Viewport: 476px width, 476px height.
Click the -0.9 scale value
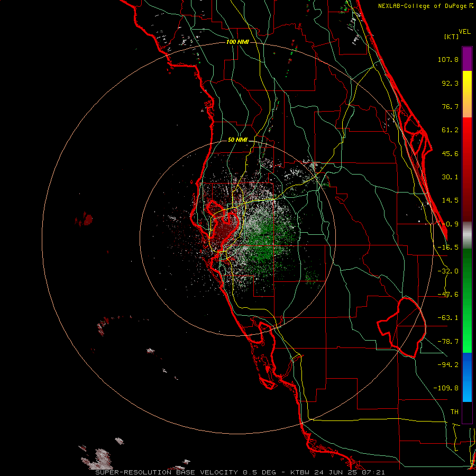[450, 224]
